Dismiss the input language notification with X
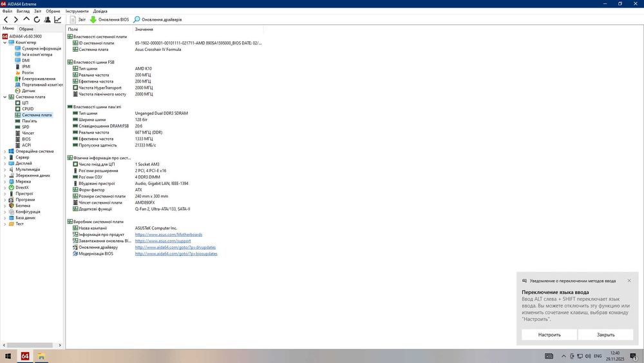Screen dimensions: 644x363 coord(629,280)
